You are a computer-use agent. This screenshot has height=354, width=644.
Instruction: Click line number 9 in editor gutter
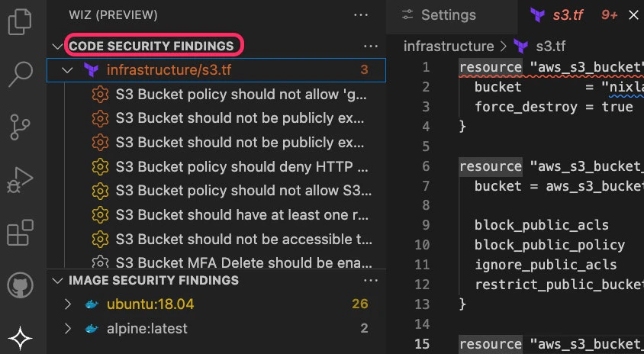click(x=425, y=225)
